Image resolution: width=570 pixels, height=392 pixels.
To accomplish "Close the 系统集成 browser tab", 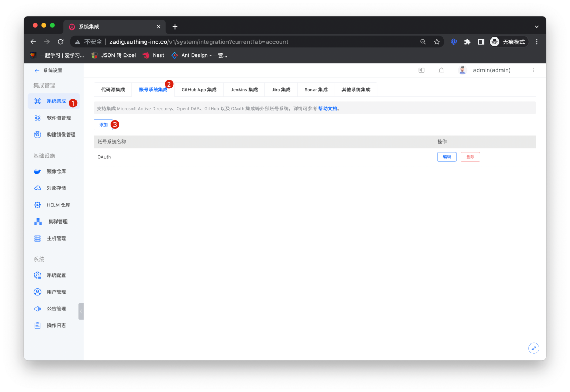I will (x=158, y=27).
